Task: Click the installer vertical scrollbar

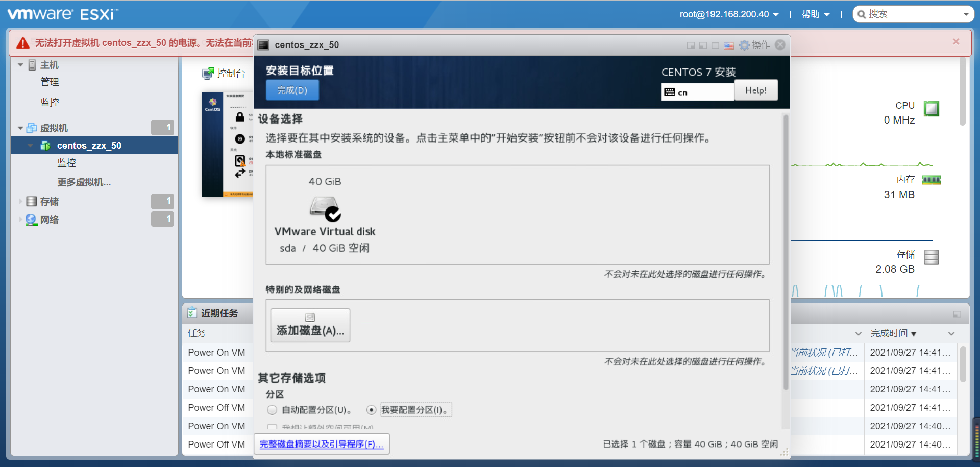Action: [x=786, y=253]
